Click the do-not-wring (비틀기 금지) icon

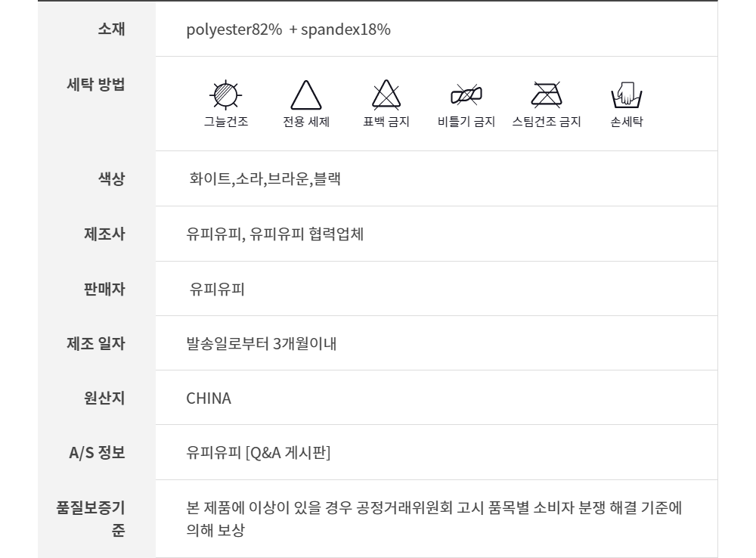point(466,95)
